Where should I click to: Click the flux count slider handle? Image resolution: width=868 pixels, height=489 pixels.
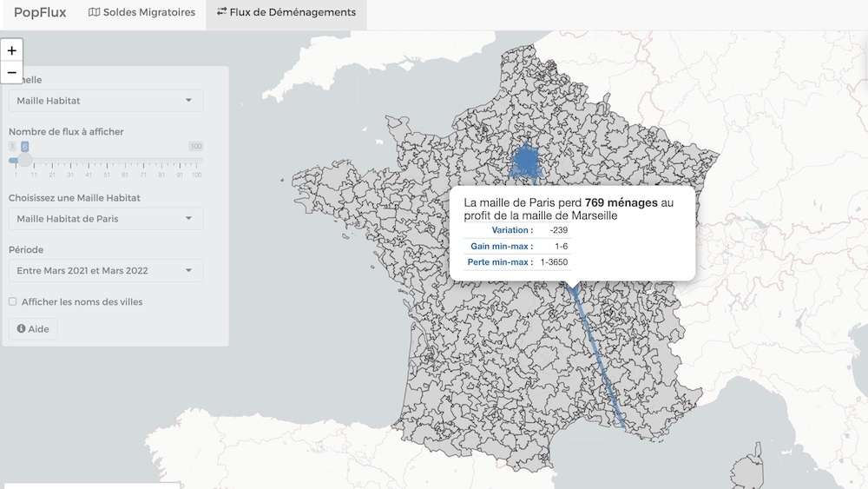click(24, 161)
